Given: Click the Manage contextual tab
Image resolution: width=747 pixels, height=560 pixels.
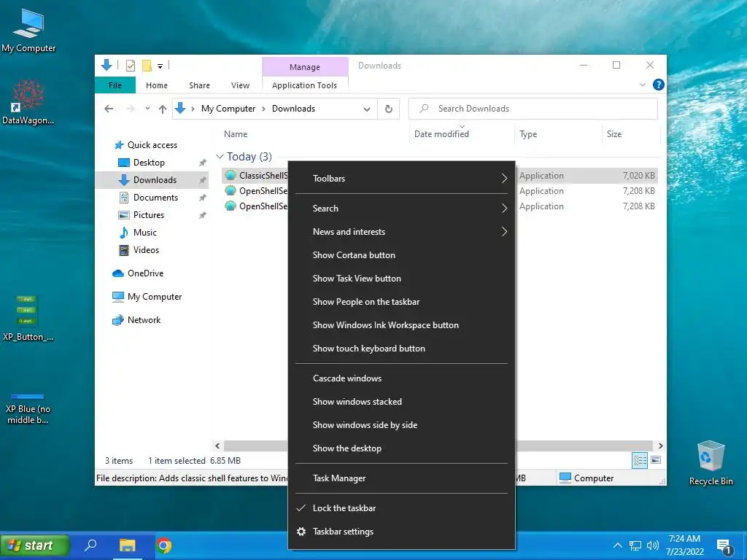Looking at the screenshot, I should tap(305, 67).
